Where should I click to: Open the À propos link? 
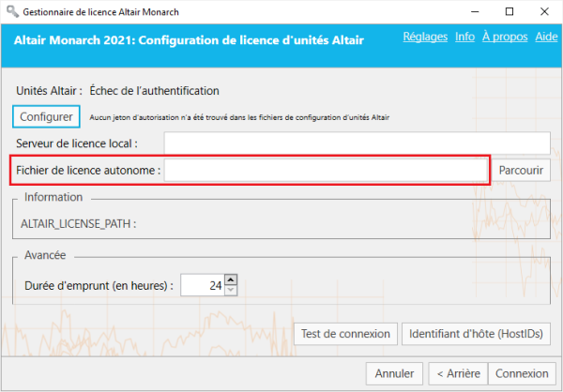(505, 38)
